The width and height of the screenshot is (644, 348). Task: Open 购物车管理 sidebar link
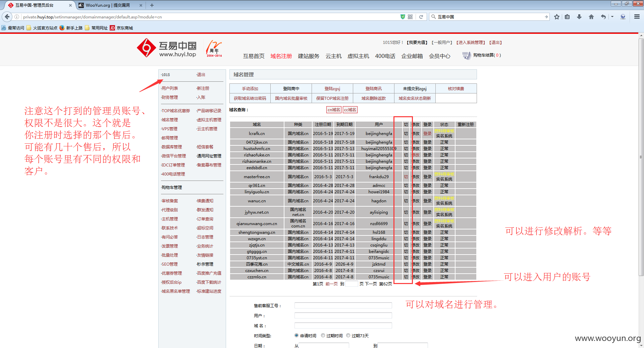coord(172,187)
